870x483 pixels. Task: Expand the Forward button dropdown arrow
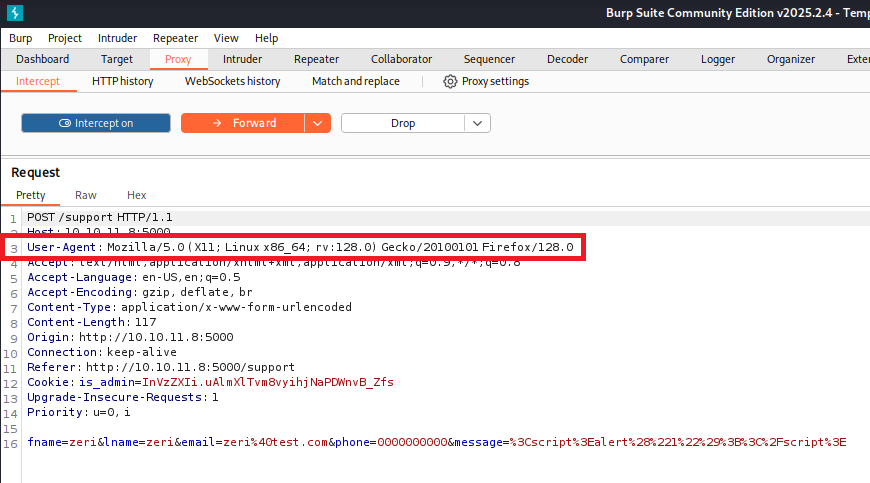[x=317, y=123]
